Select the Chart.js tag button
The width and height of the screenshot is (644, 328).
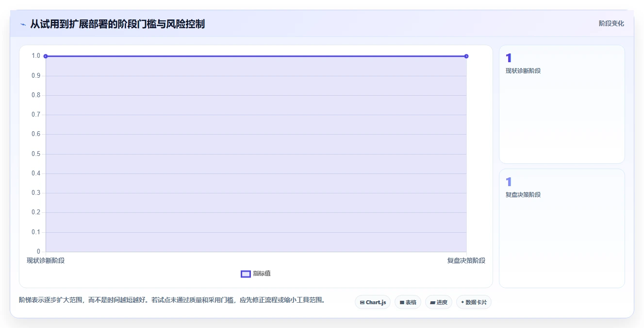[373, 302]
